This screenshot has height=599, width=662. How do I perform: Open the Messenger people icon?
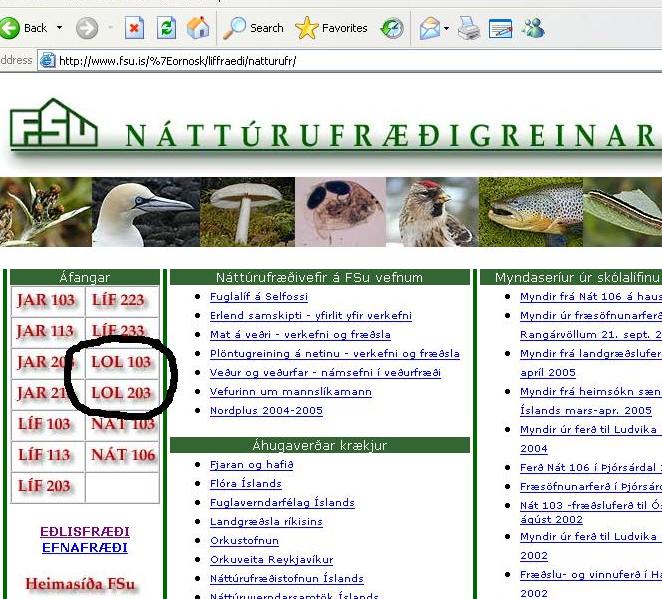coord(533,28)
